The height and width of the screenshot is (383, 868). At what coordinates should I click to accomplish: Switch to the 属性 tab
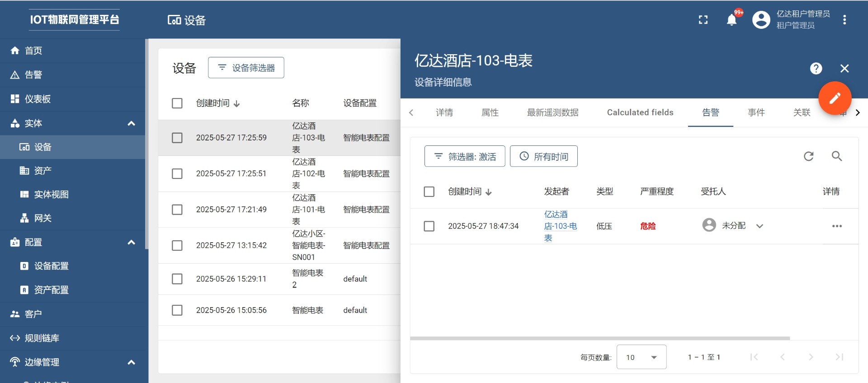[x=490, y=112]
